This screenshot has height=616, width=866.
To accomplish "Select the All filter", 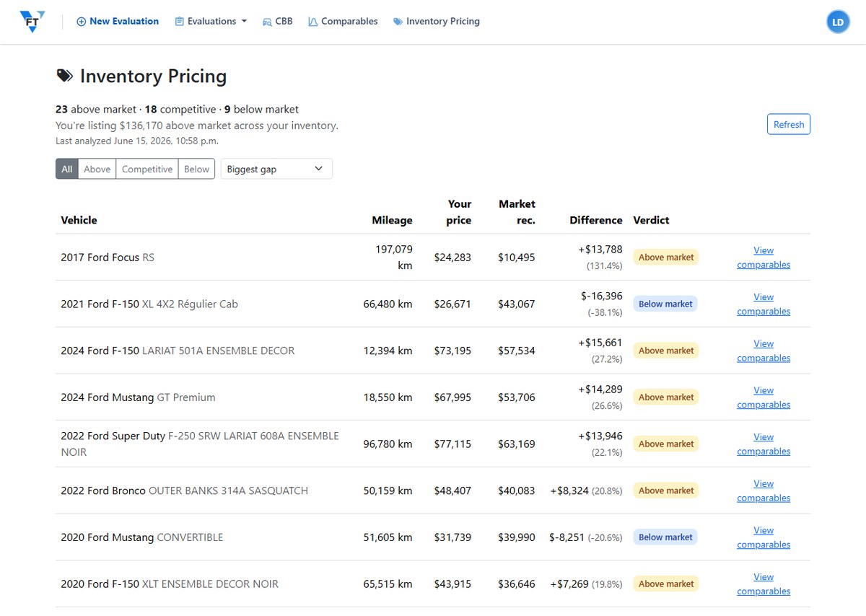I will [x=67, y=169].
